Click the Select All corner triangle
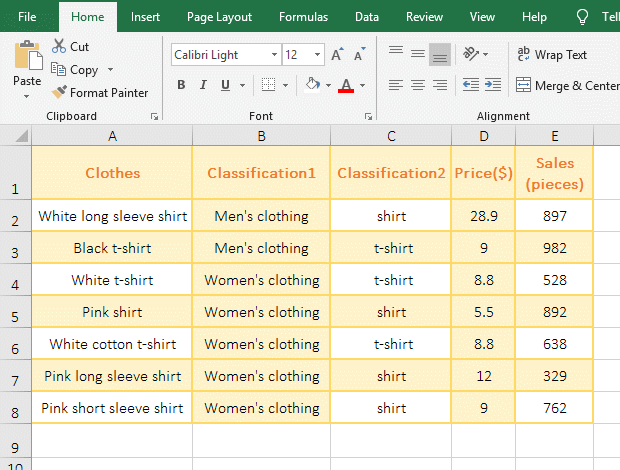 (22, 136)
